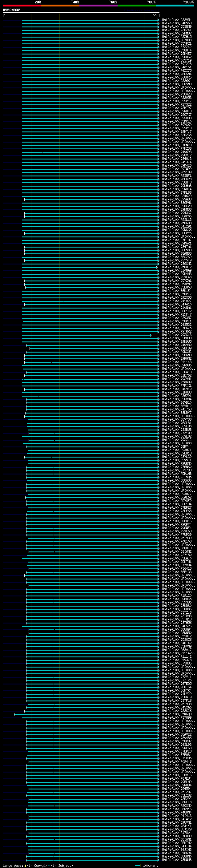Select the UniRef100_B9N9W6 label

[176, 365]
